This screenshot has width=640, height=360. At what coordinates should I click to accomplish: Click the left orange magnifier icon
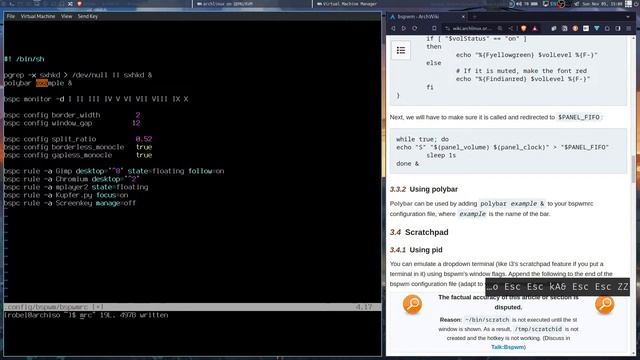pyautogui.click(x=412, y=304)
